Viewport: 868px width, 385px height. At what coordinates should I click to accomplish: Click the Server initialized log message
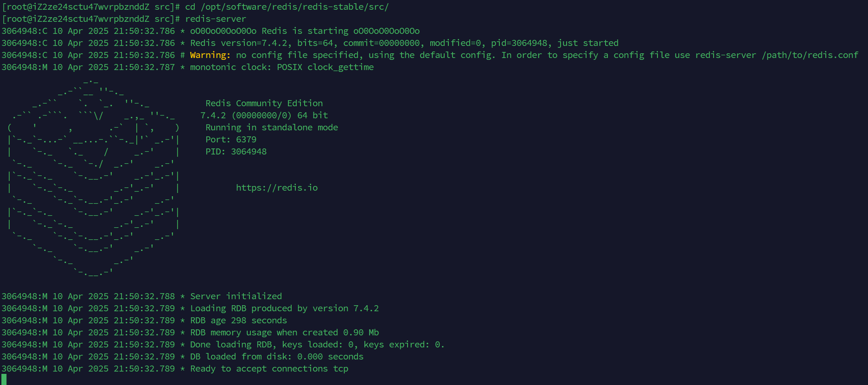tap(236, 296)
